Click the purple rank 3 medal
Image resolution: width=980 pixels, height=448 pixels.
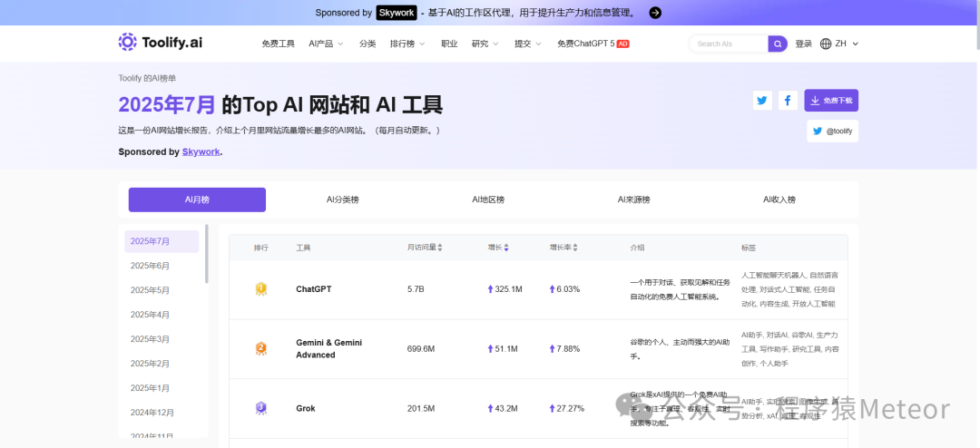coord(261,408)
